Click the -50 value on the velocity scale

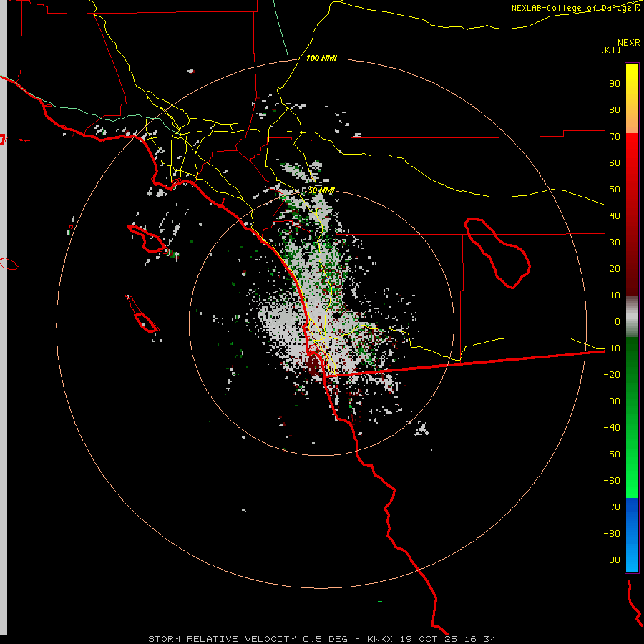(612, 454)
